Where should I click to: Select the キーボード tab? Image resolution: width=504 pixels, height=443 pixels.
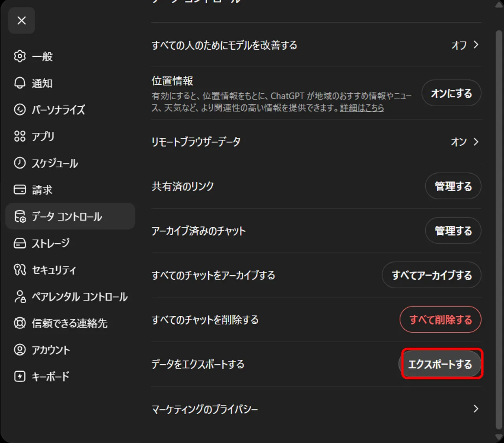70,376
